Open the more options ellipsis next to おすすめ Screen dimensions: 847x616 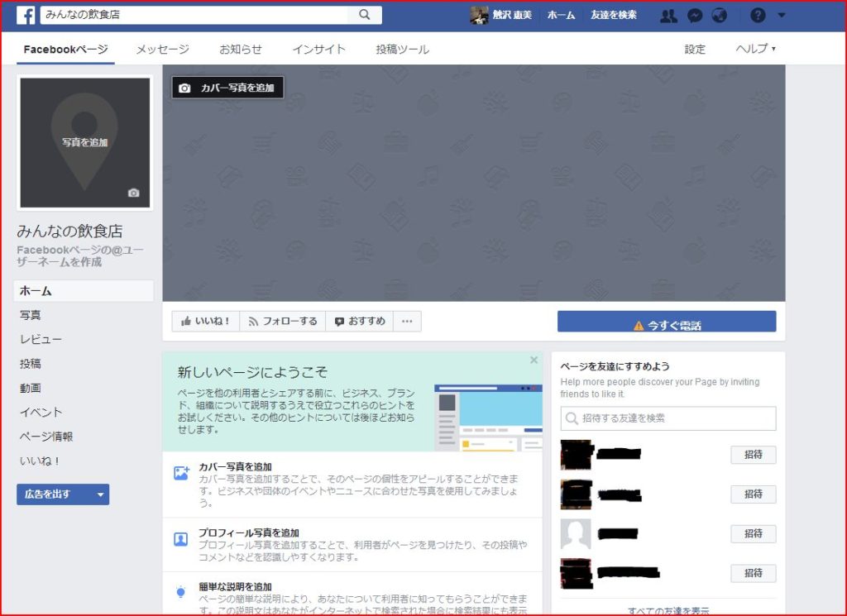pyautogui.click(x=407, y=321)
